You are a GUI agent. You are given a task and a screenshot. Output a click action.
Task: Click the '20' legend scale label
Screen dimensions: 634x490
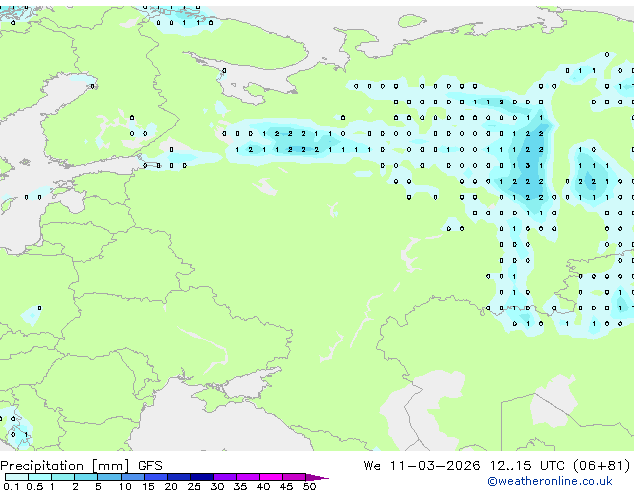[171, 486]
